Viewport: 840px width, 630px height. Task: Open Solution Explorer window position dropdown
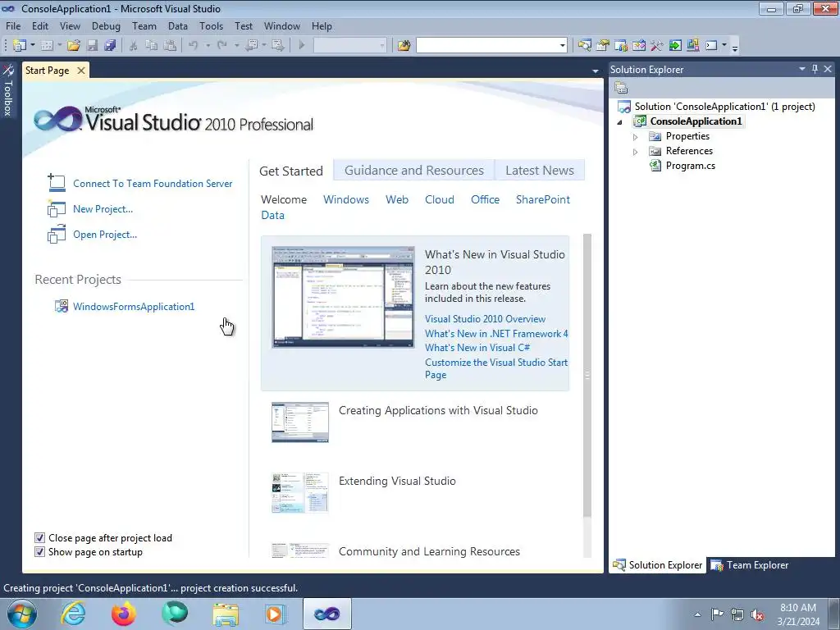802,69
